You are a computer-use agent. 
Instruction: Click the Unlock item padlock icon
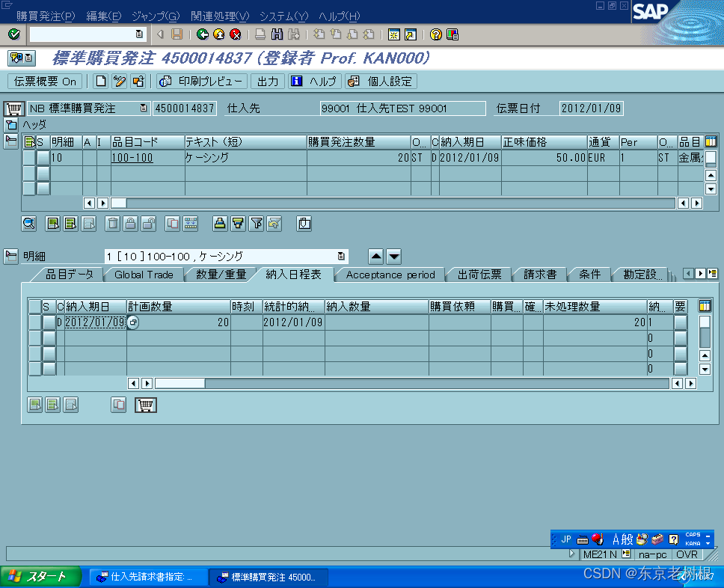148,224
